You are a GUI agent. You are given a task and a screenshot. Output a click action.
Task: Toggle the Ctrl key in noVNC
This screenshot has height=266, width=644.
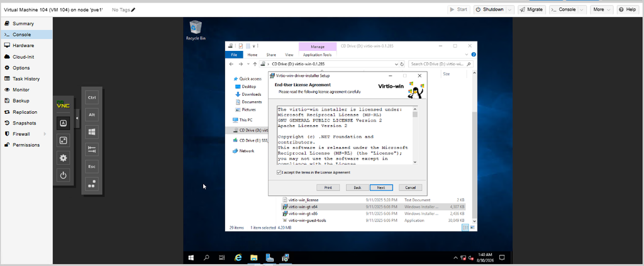pyautogui.click(x=92, y=97)
